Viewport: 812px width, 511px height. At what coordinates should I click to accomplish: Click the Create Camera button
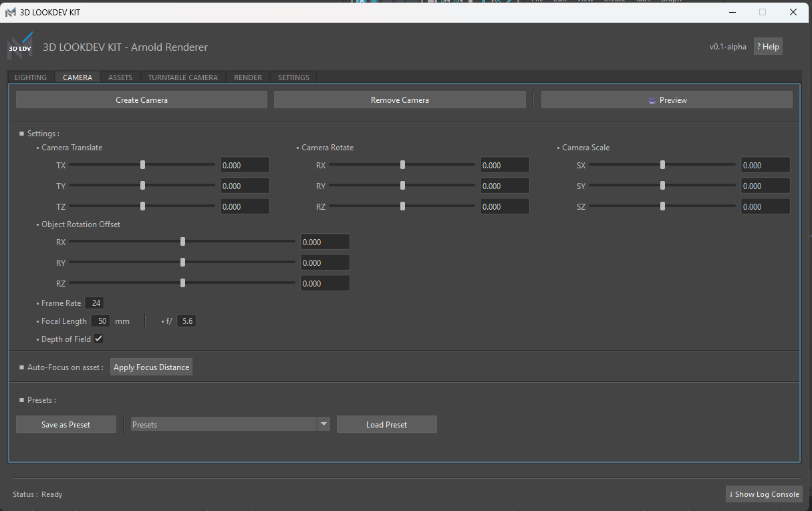[142, 100]
